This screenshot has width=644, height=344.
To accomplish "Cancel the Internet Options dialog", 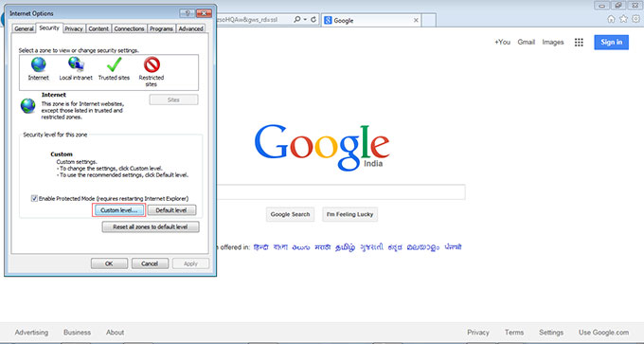I will tap(150, 263).
